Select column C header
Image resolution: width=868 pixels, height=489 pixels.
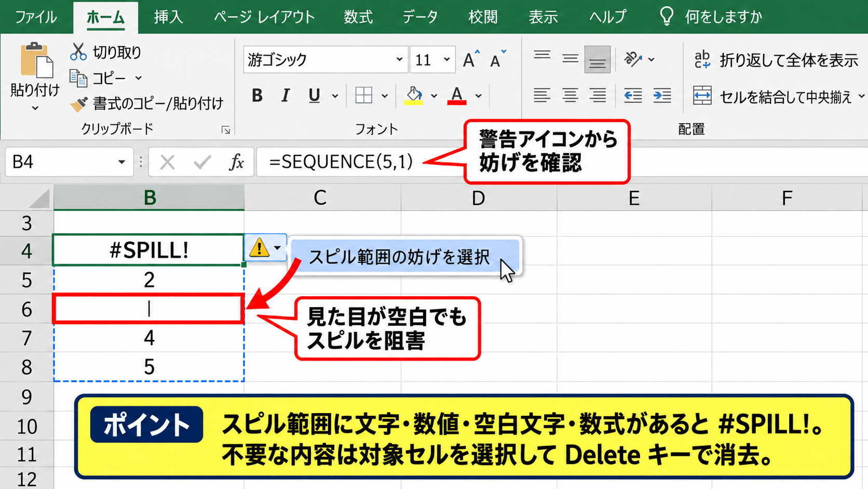coord(322,198)
